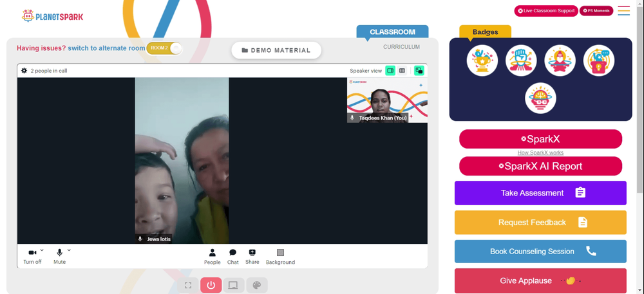Click Live Classroom Support button

pyautogui.click(x=546, y=11)
